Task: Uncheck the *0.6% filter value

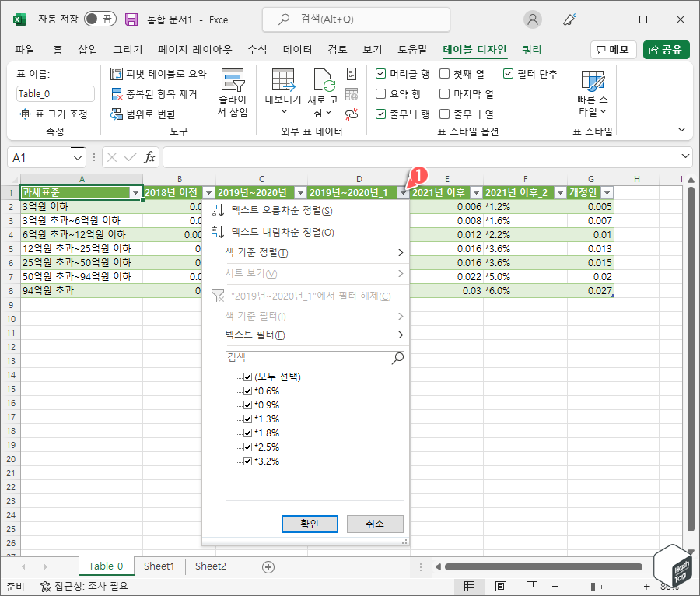Action: 248,391
